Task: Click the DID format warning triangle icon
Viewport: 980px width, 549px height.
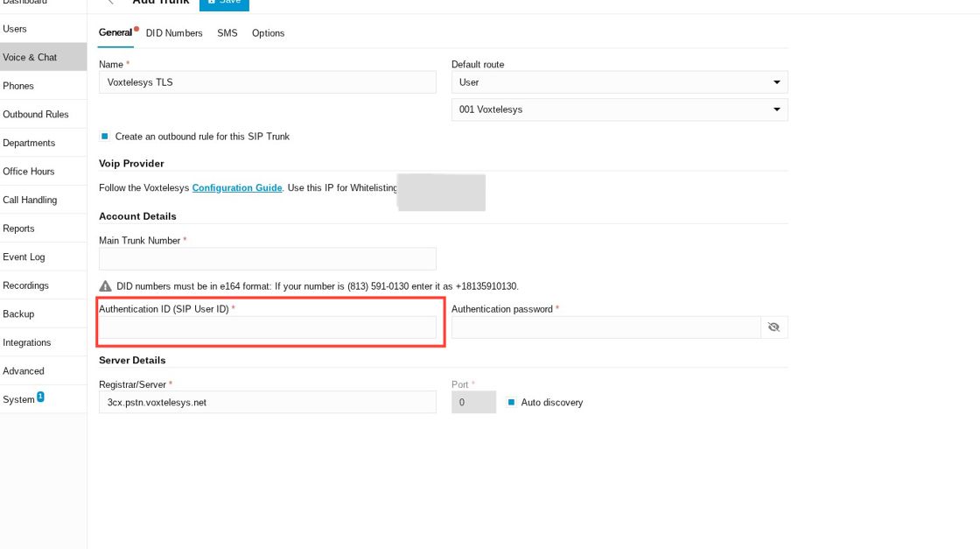Action: [x=105, y=285]
